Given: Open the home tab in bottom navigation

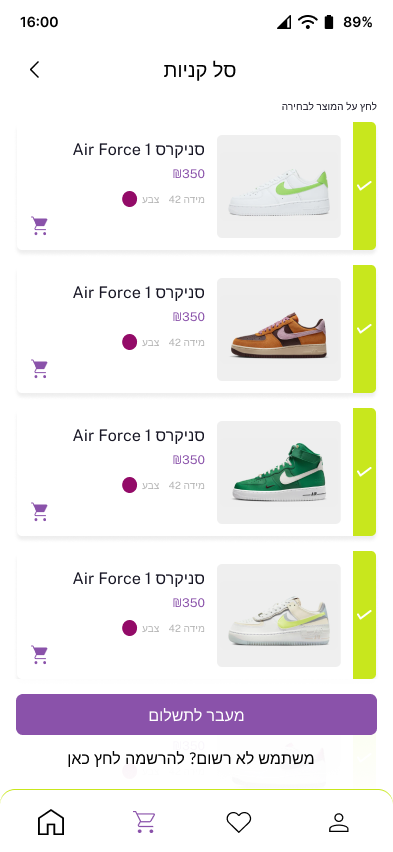Looking at the screenshot, I should (51, 822).
